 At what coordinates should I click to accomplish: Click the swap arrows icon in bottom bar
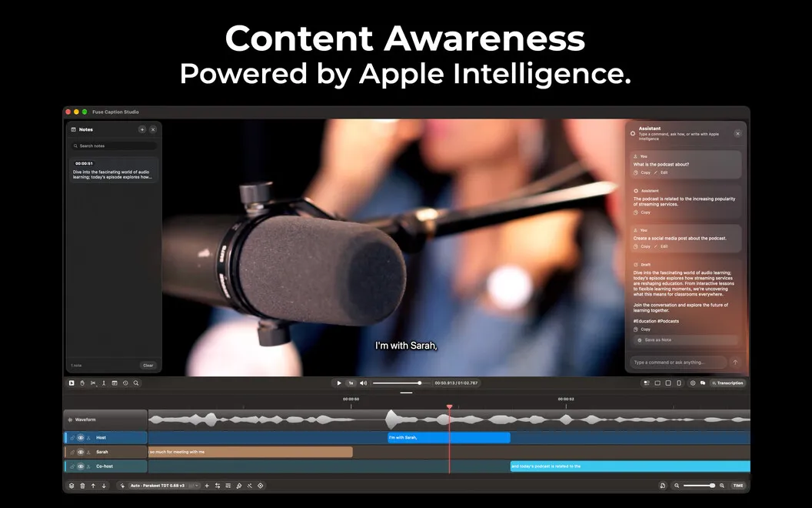[218, 486]
